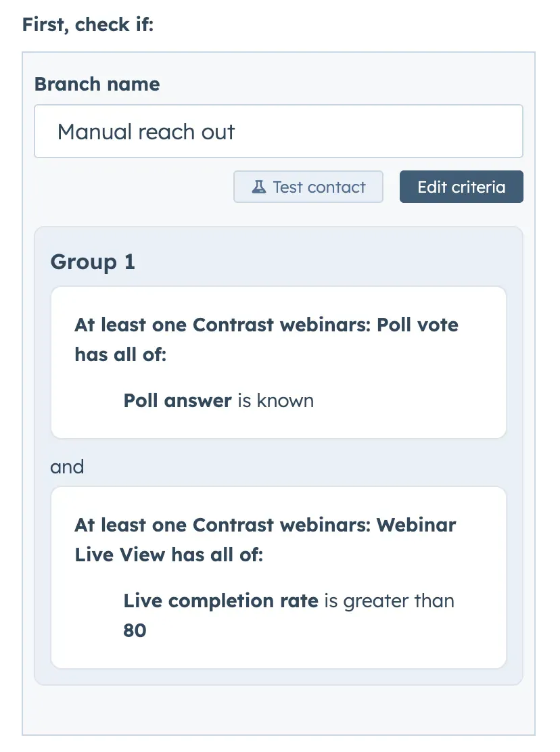Image resolution: width=560 pixels, height=752 pixels.
Task: Select the Poll answer is known criterion
Action: (218, 400)
